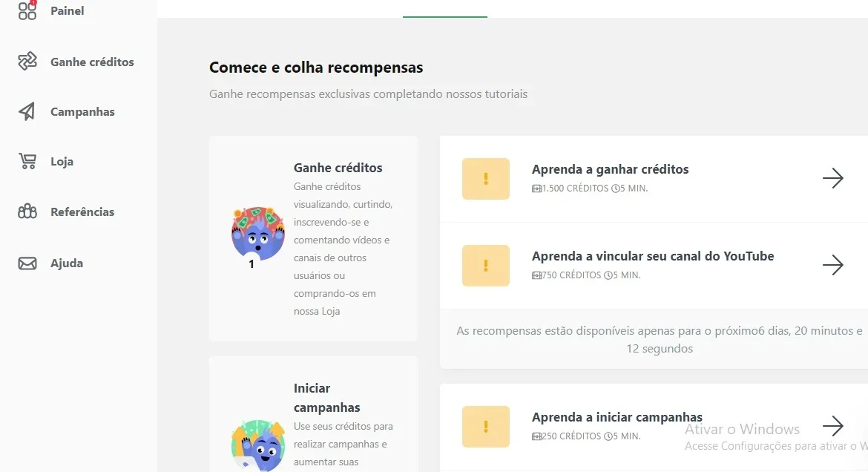Click arrow next to Aprenda a ganhar créditos
The width and height of the screenshot is (868, 472).
[x=832, y=178]
